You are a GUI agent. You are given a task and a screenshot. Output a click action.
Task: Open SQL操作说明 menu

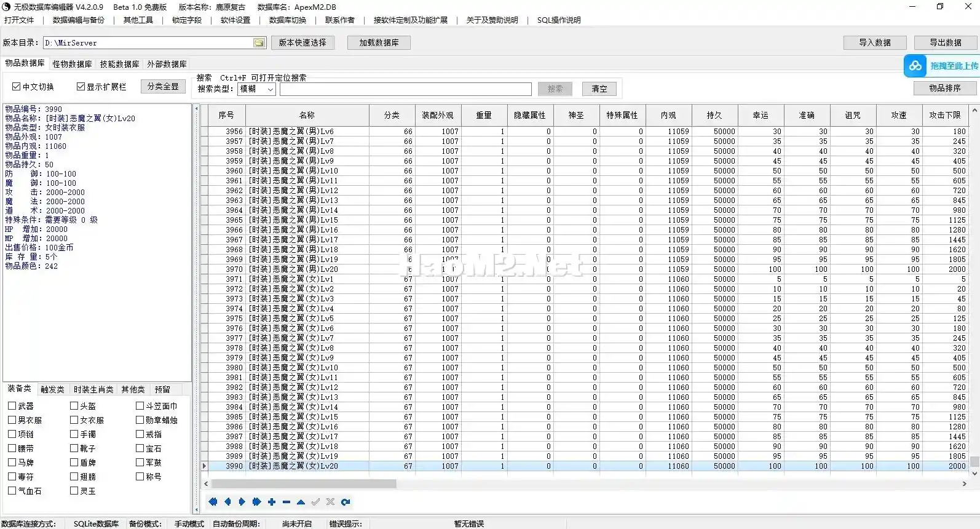[x=558, y=20]
